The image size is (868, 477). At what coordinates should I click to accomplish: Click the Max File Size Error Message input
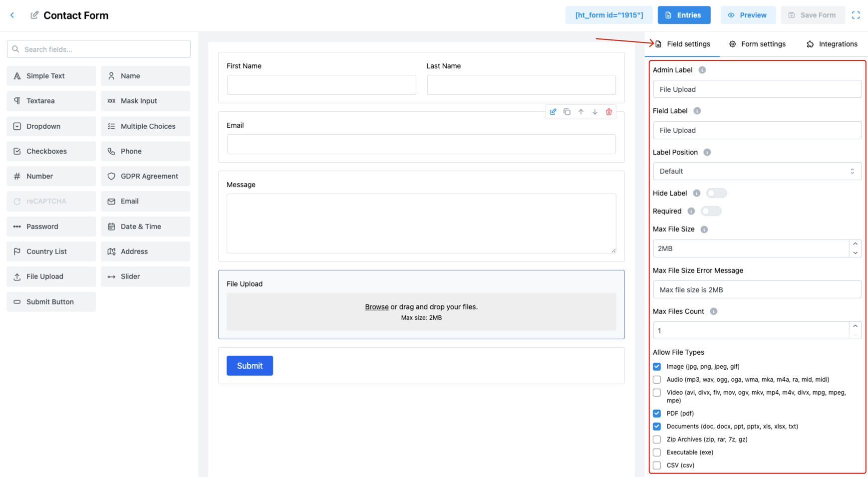pos(757,289)
